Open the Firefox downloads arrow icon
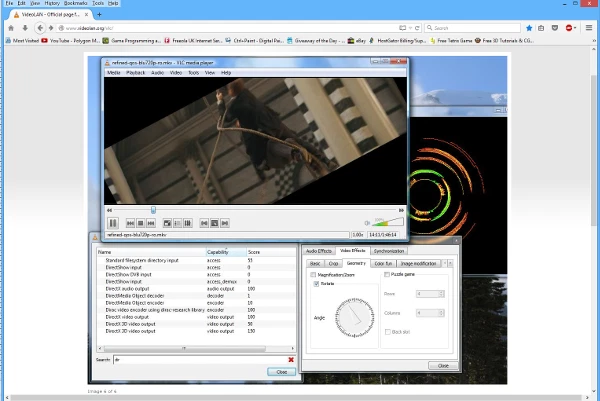Viewport: 600px width, 401px height. coord(25,28)
